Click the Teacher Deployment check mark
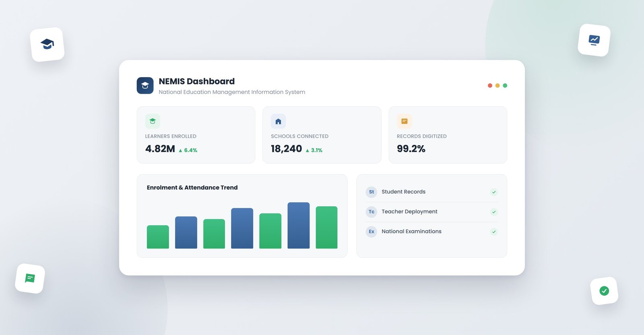 click(494, 212)
